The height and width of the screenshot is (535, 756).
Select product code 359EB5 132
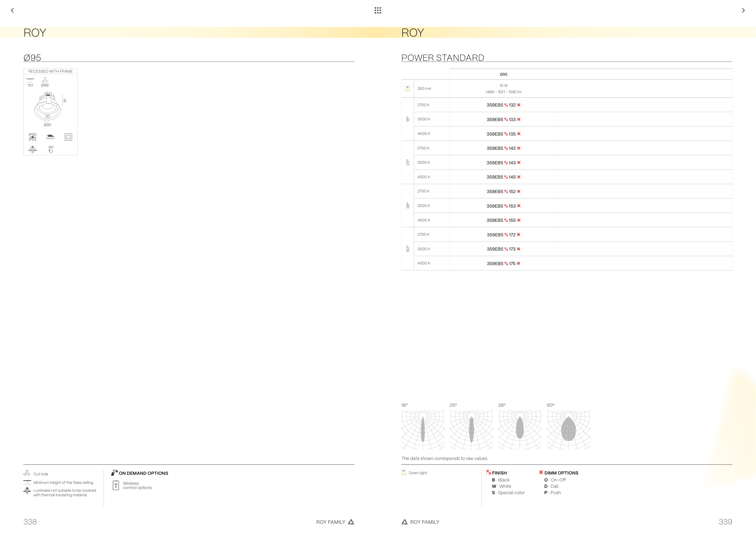(x=503, y=105)
